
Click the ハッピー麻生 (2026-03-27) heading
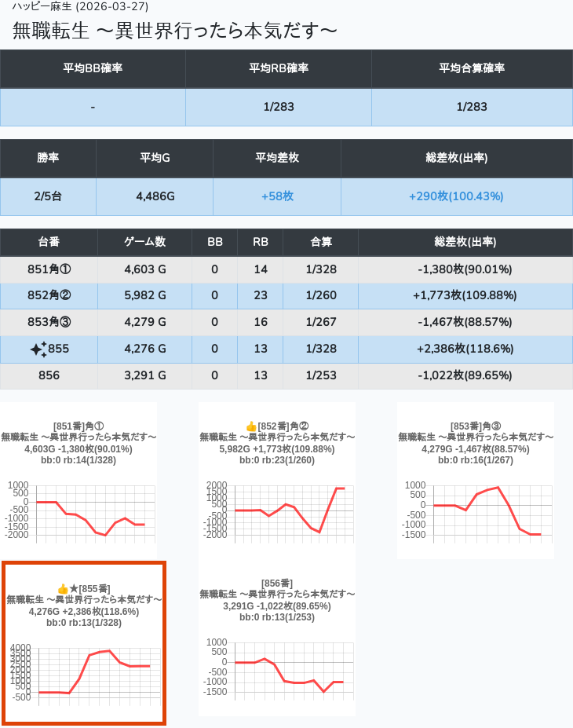[x=80, y=6]
